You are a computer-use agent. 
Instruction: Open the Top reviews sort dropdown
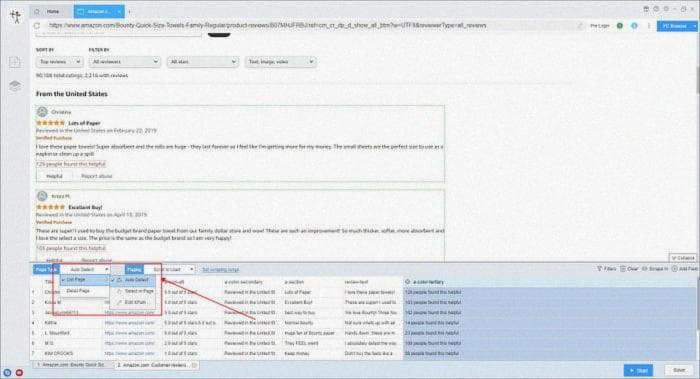pos(59,62)
